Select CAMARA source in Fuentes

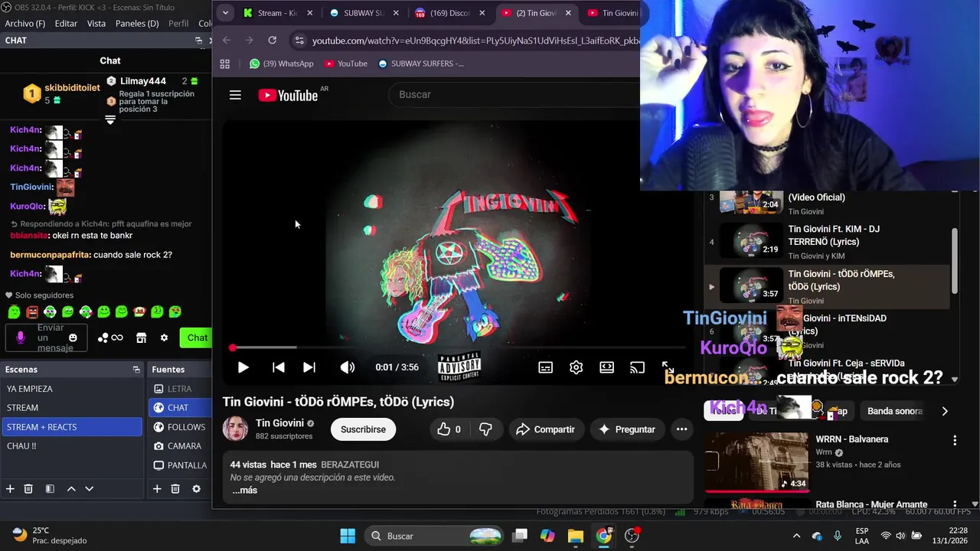(180, 446)
